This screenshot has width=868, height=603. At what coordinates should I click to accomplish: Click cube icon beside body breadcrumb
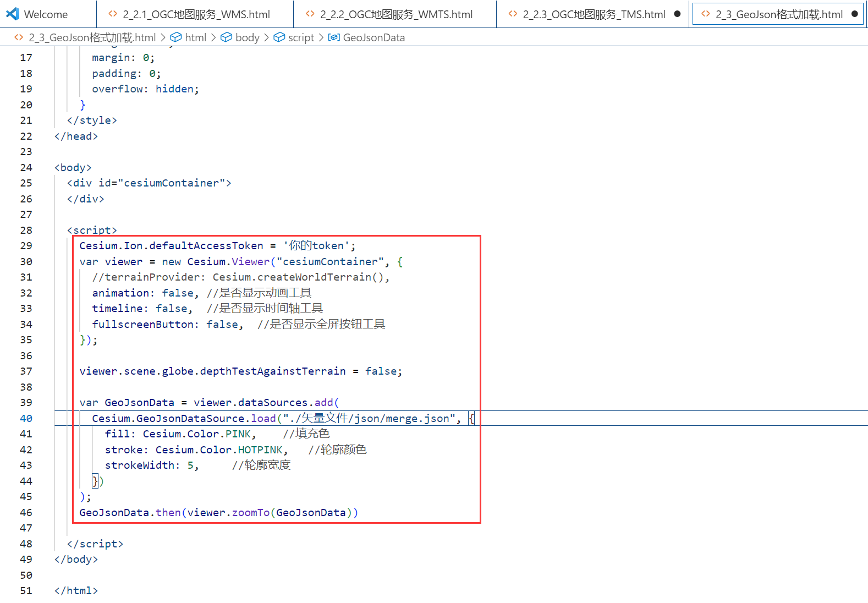pyautogui.click(x=226, y=37)
